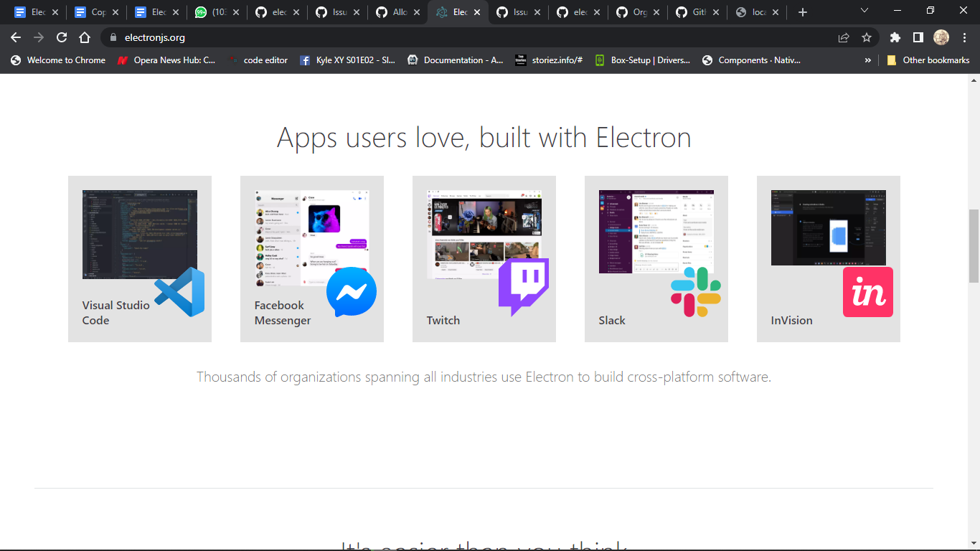Viewport: 980px width, 551px height.
Task: Click the "Slack" card label
Action: pos(612,321)
